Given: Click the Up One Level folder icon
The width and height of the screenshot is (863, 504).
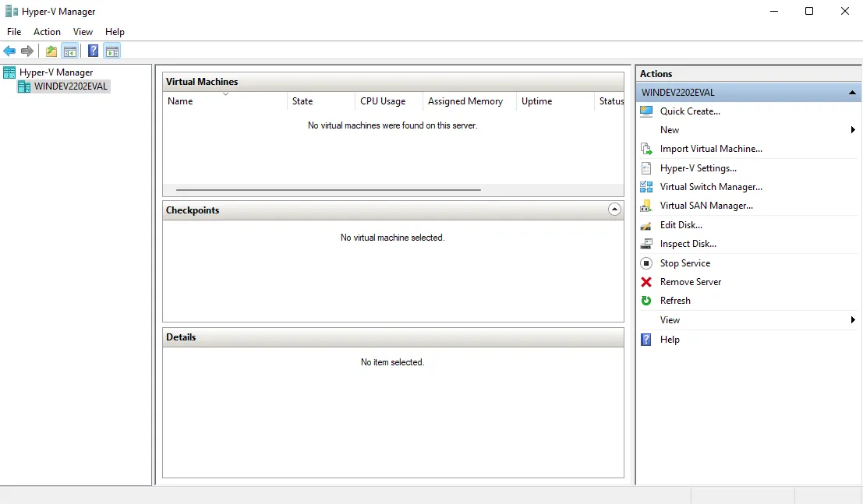Looking at the screenshot, I should pos(51,51).
